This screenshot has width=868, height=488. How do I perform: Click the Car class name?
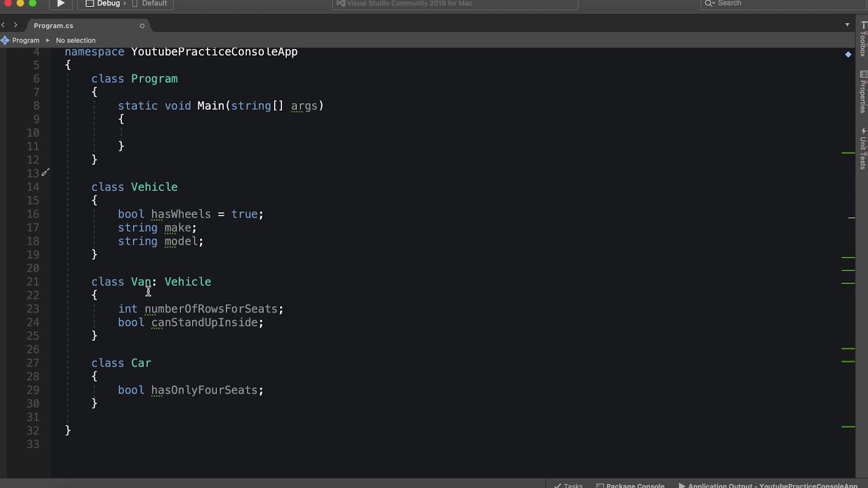coord(141,363)
